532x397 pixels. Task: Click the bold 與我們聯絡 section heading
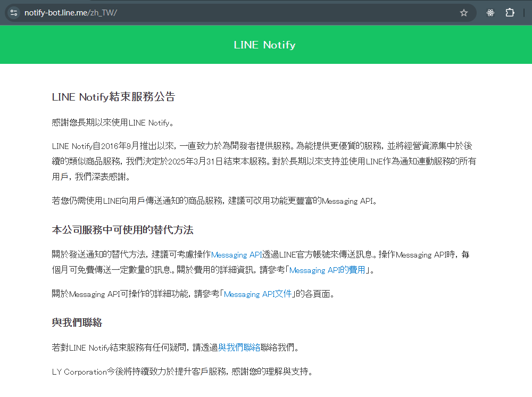point(77,322)
